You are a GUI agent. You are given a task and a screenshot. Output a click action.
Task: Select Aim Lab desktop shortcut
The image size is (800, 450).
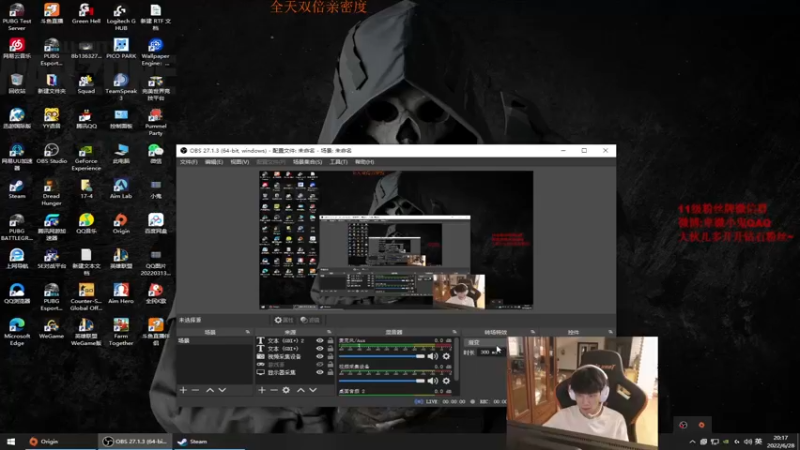[121, 189]
